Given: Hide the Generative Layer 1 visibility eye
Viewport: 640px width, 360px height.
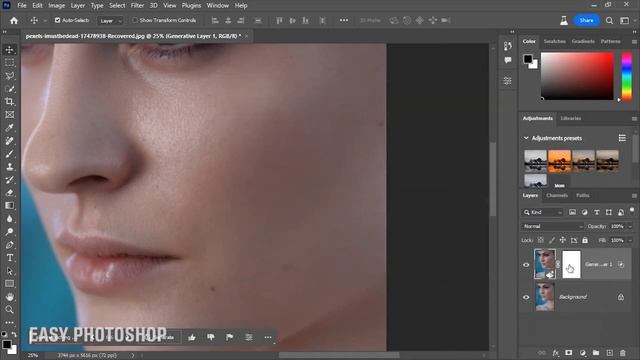Looking at the screenshot, I should tap(526, 264).
